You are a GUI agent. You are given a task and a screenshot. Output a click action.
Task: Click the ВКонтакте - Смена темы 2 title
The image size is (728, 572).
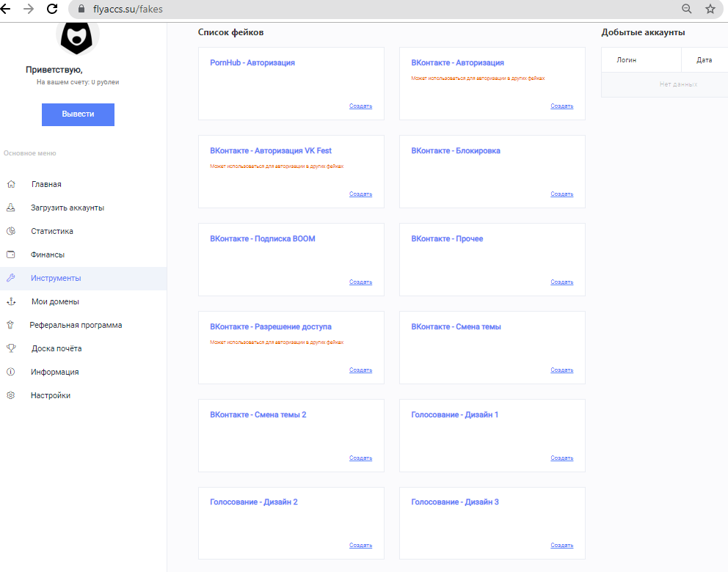click(258, 415)
